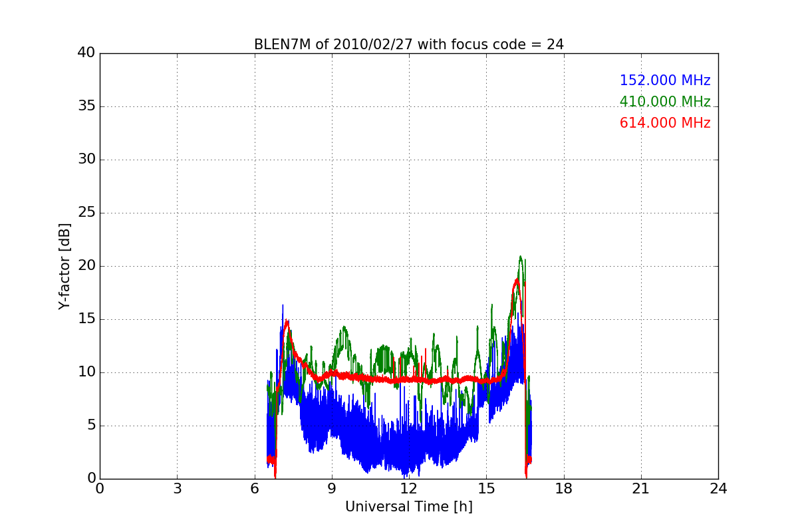798x532 pixels.
Task: Click the y-axis tick label 40
Action: (86, 53)
